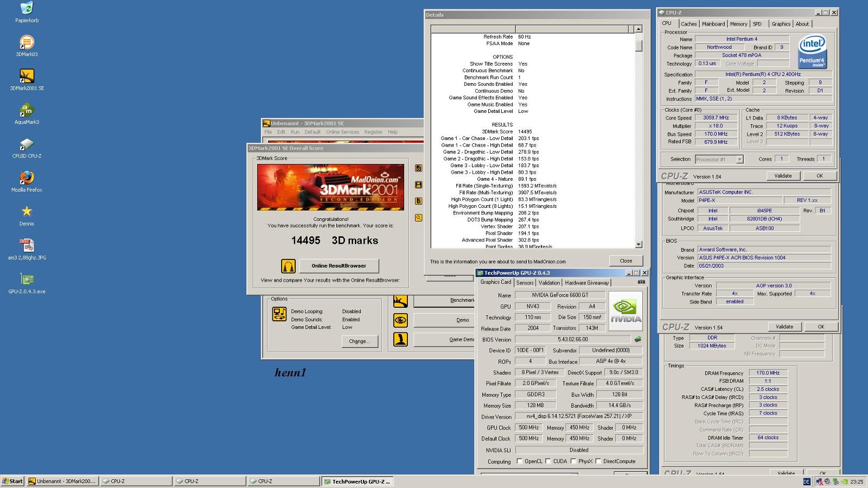Click the Online ResultBrowser trees icon
Viewport: 868px width, 488px height.
[x=288, y=266]
